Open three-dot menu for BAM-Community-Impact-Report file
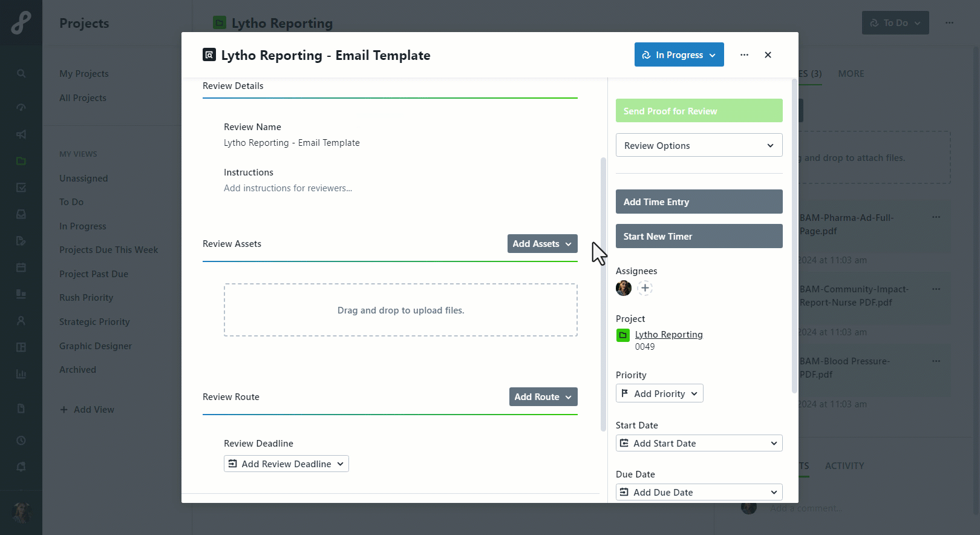 pos(936,289)
